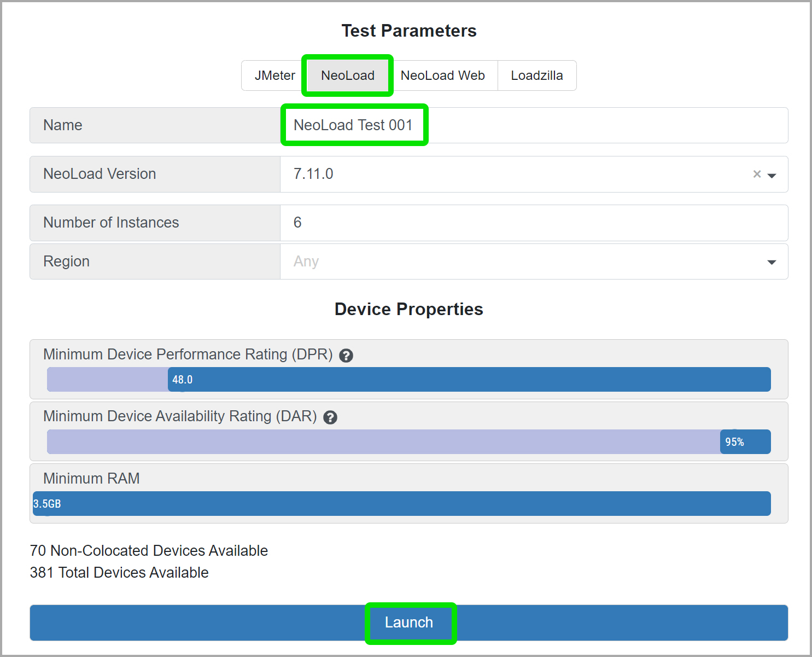Click the 'Region' label
This screenshot has width=812, height=657.
[x=66, y=261]
